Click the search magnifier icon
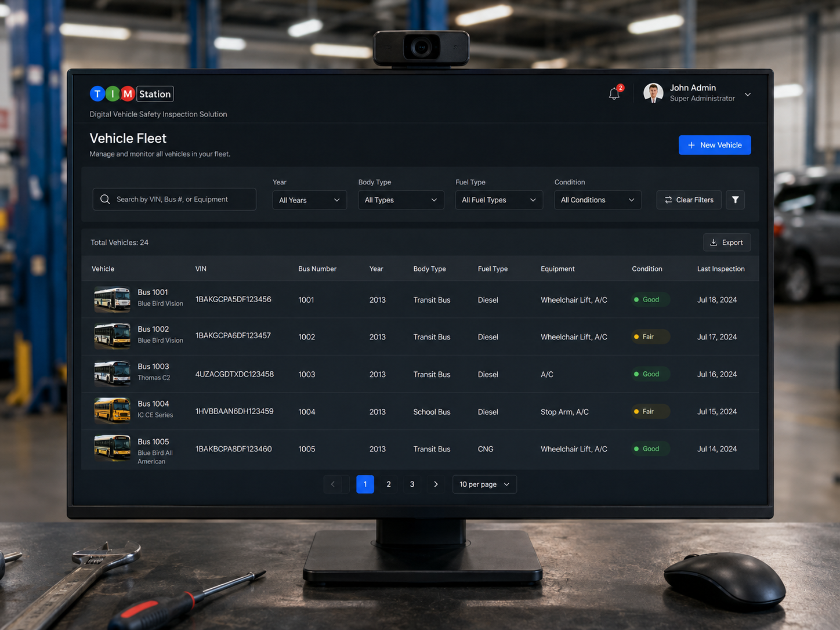840x630 pixels. 105,199
